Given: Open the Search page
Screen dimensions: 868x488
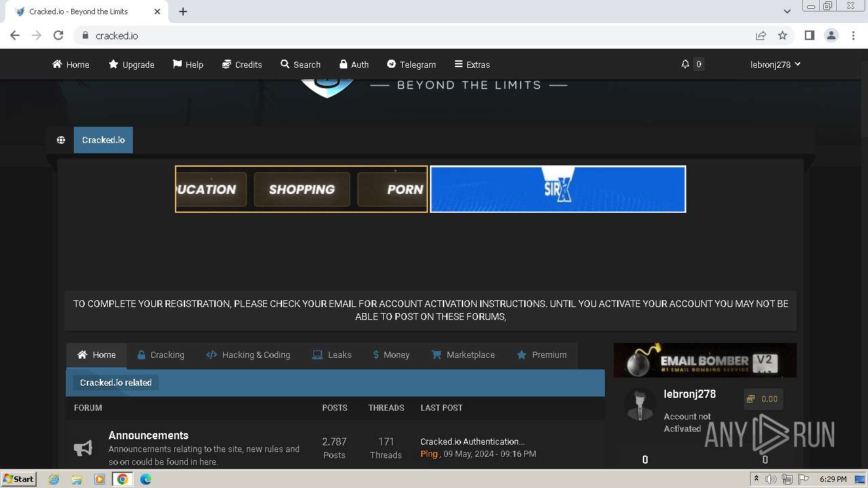Looking at the screenshot, I should coord(300,64).
